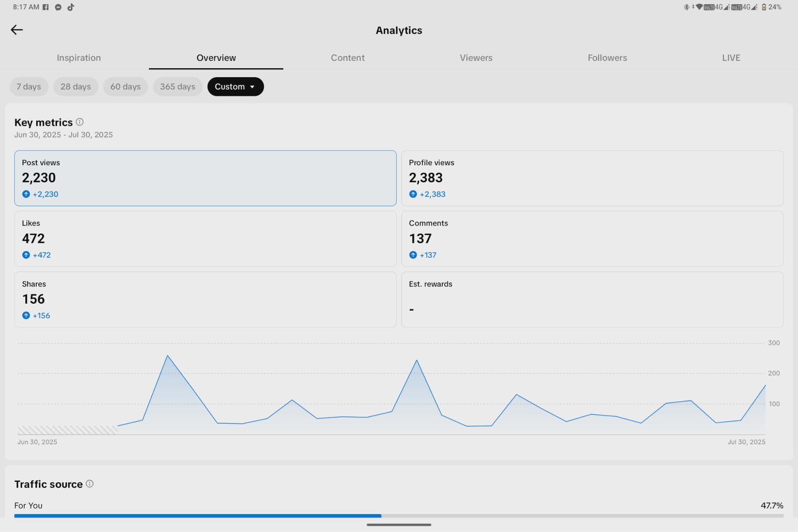Select the Profile views metric card
This screenshot has height=532, width=798.
coord(592,178)
